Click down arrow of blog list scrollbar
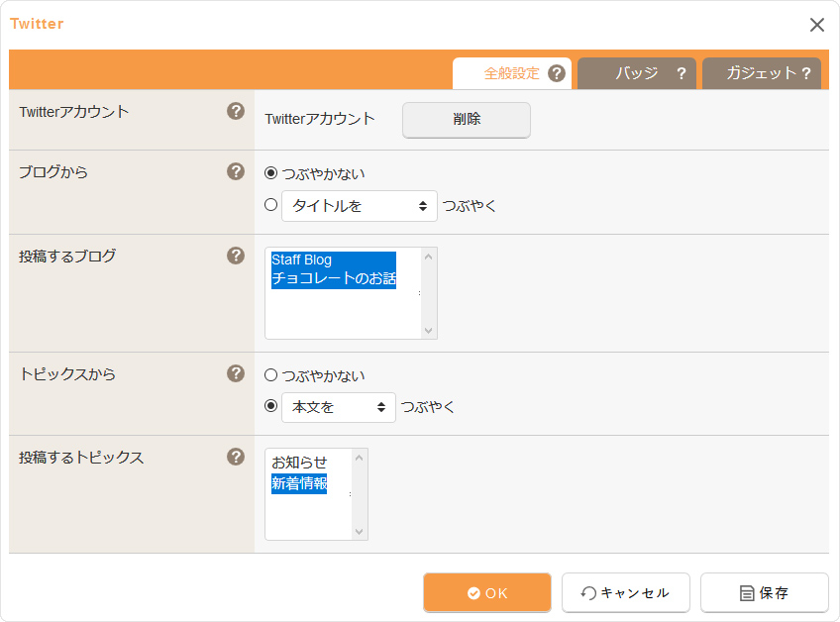This screenshot has height=622, width=840. tap(428, 331)
